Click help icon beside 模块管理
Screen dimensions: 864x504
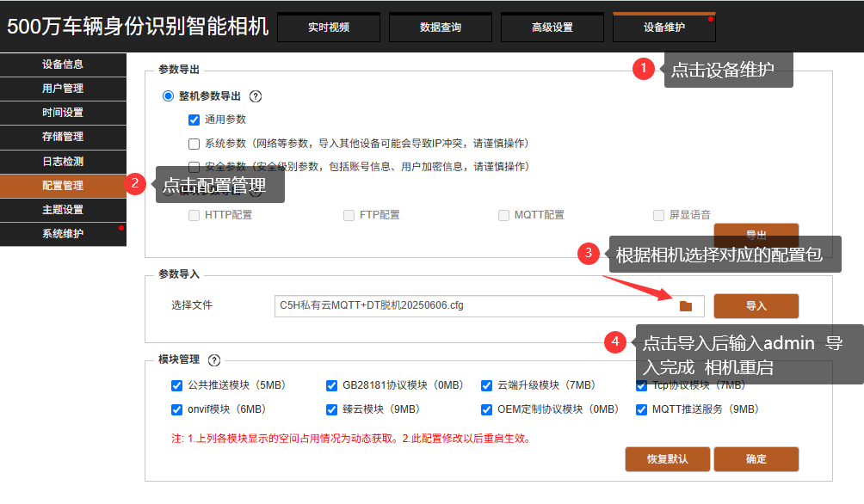coord(213,360)
